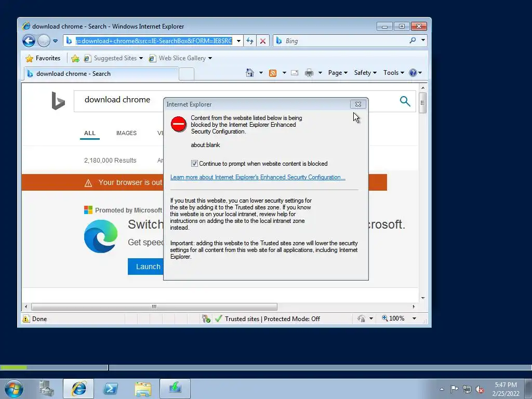Open Server Manager from the taskbar
This screenshot has height=399, width=532.
[x=46, y=389]
